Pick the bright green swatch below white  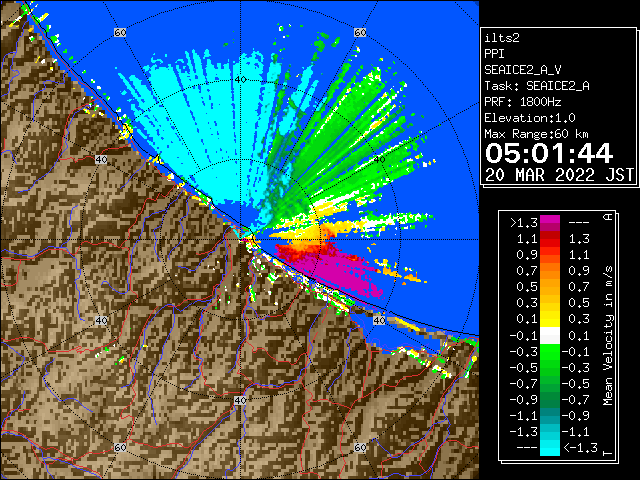[x=550, y=351]
